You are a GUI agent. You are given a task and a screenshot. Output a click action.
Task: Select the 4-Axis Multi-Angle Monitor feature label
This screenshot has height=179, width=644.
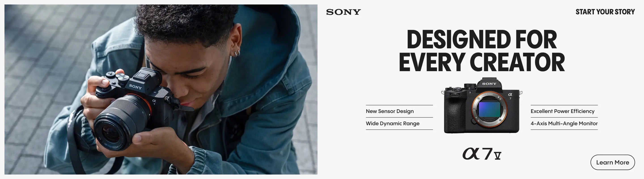point(564,124)
